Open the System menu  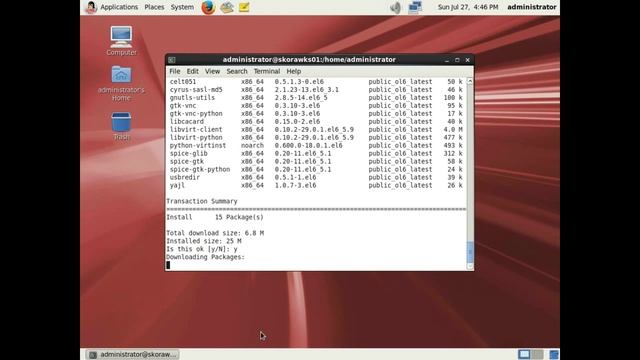(x=182, y=7)
